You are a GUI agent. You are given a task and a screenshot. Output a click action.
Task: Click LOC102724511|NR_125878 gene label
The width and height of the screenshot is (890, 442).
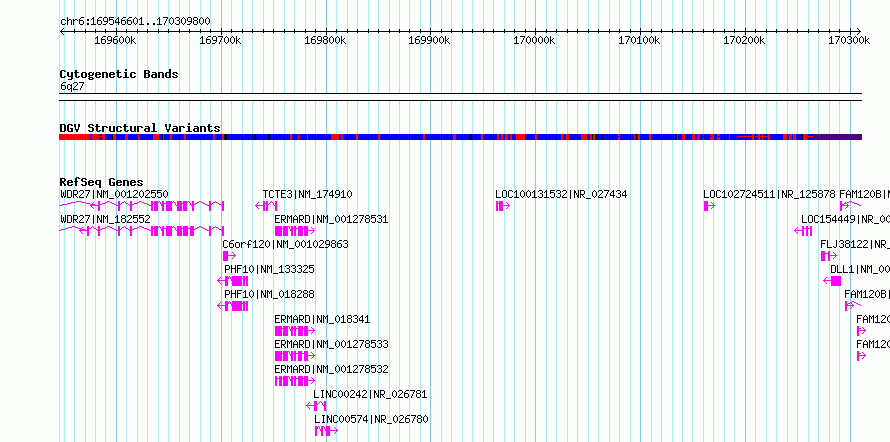tap(769, 195)
